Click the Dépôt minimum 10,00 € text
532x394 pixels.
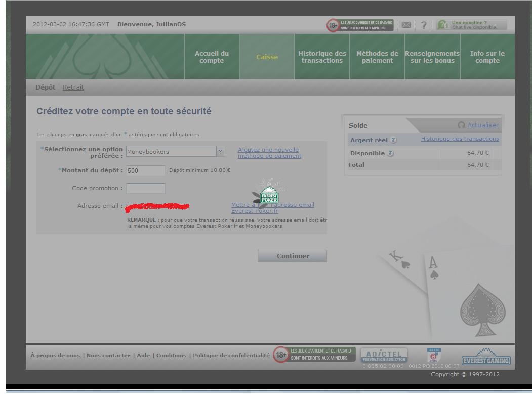(199, 170)
